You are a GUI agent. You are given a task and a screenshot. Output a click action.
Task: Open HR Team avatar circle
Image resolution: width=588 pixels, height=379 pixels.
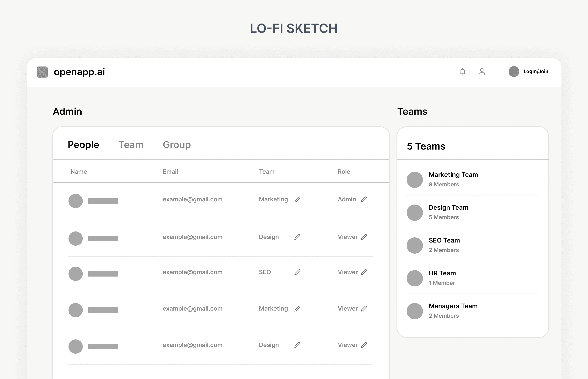pyautogui.click(x=415, y=278)
